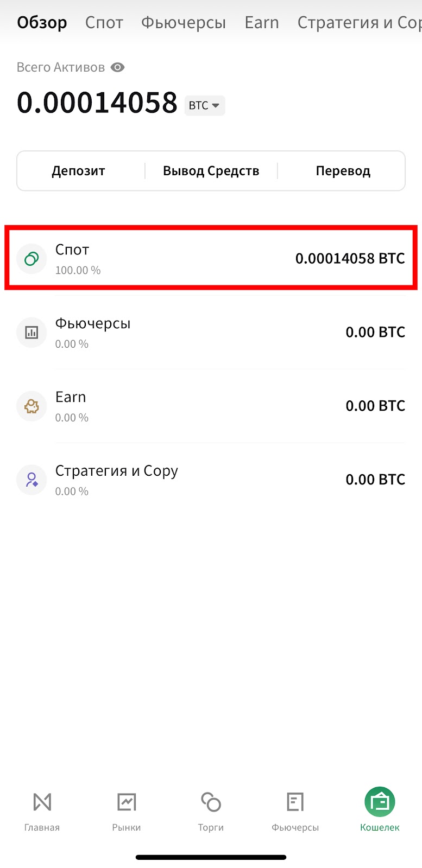Viewport: 422px width, 868px height.
Task: Open the BTC currency dropdown
Action: pos(205,105)
